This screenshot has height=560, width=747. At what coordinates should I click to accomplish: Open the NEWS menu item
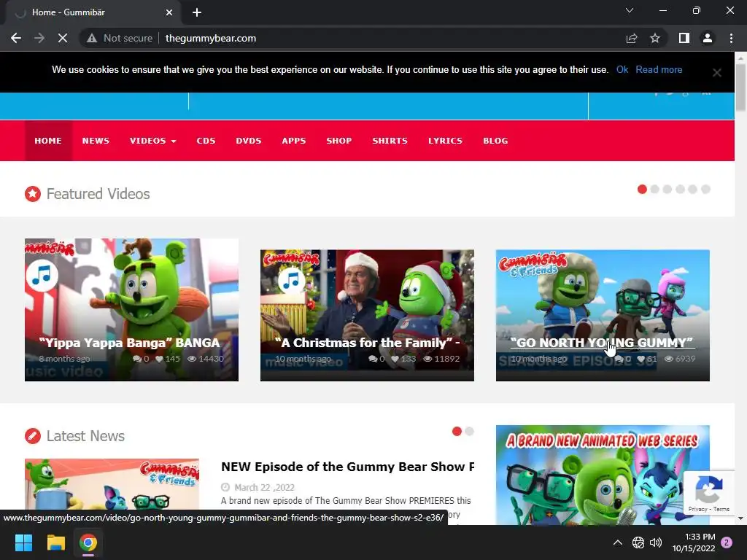[x=96, y=141]
